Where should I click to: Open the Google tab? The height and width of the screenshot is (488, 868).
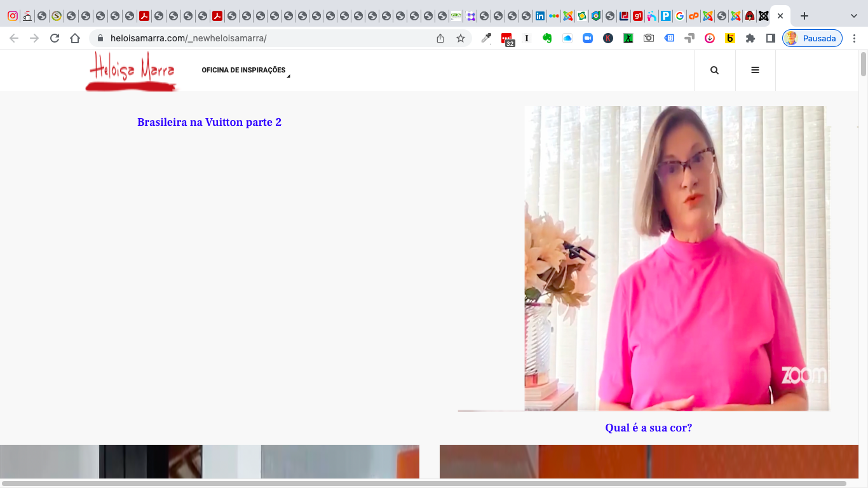(680, 16)
